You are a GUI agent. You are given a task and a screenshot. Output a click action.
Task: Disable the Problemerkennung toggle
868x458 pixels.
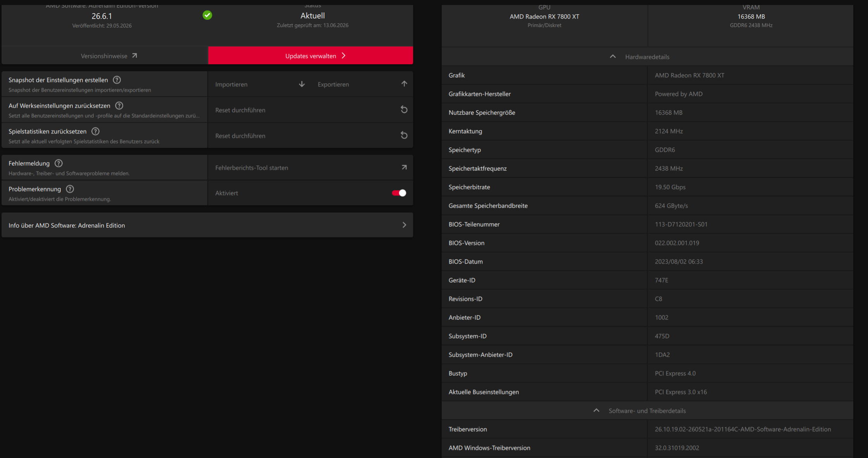[399, 193]
